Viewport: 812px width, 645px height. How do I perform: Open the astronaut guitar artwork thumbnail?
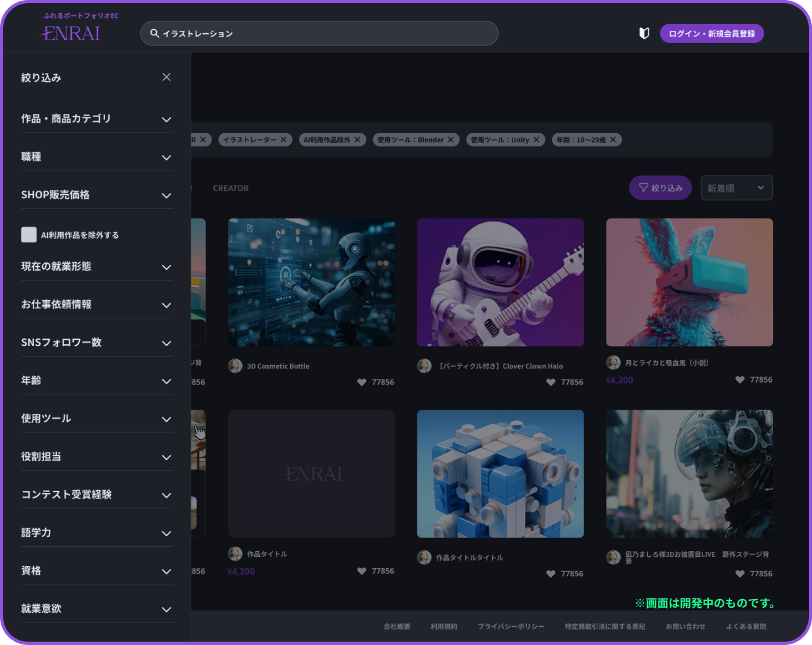[500, 282]
